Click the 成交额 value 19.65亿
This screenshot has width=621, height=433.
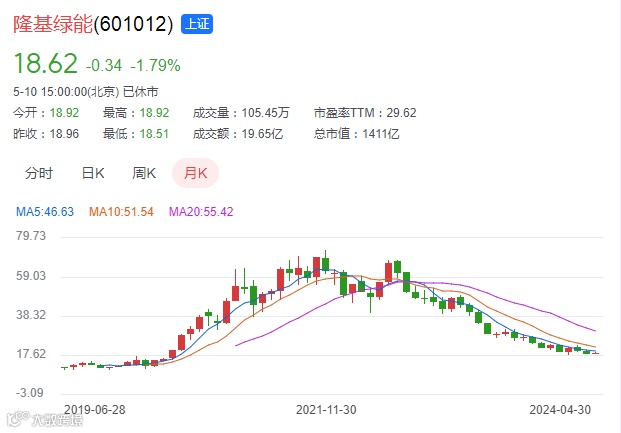click(262, 134)
